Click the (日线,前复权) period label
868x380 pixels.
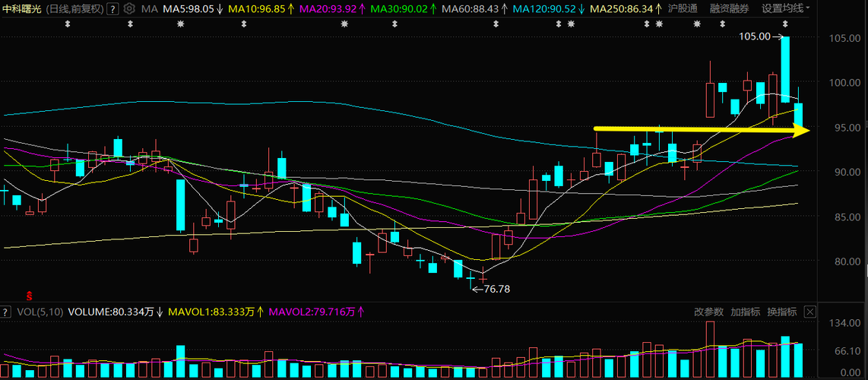(74, 8)
